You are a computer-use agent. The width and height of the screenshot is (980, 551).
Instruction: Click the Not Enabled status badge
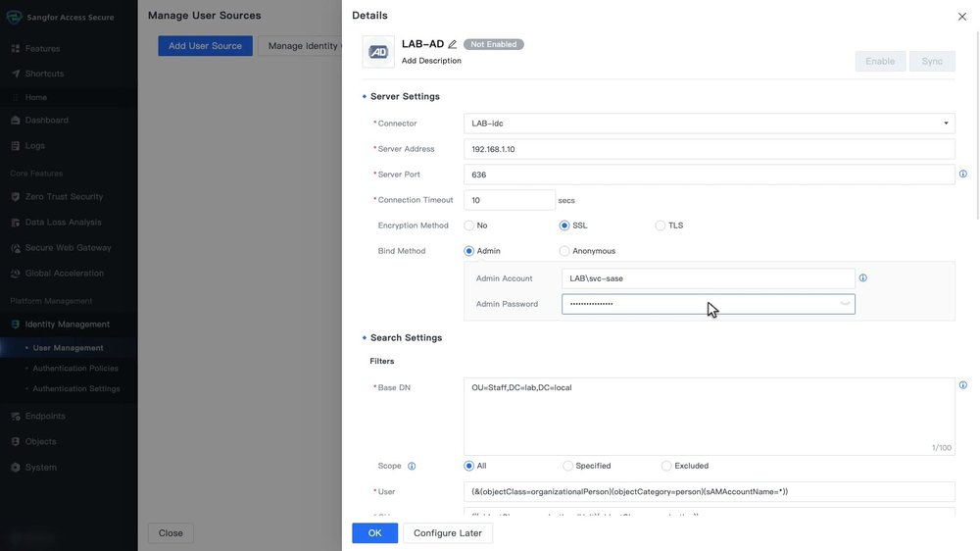coord(494,44)
